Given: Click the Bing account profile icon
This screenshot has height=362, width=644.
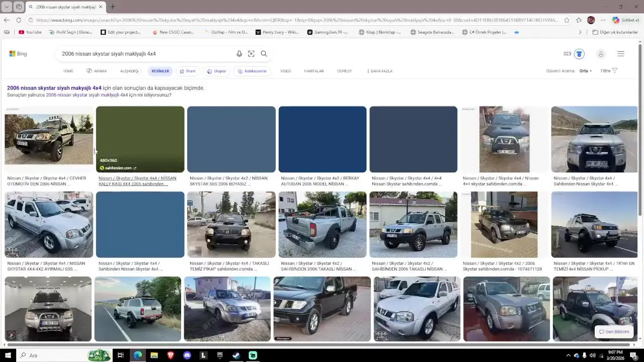Looking at the screenshot, I should pyautogui.click(x=601, y=54).
